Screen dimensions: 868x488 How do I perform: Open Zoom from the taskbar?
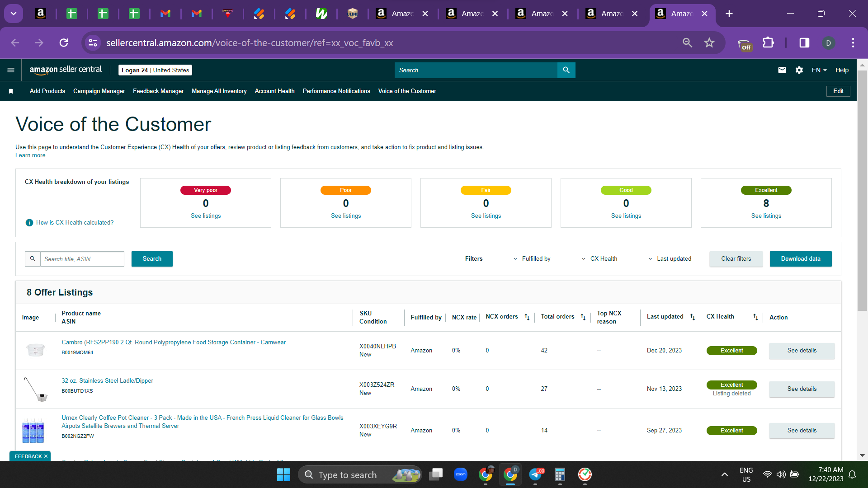click(x=461, y=474)
